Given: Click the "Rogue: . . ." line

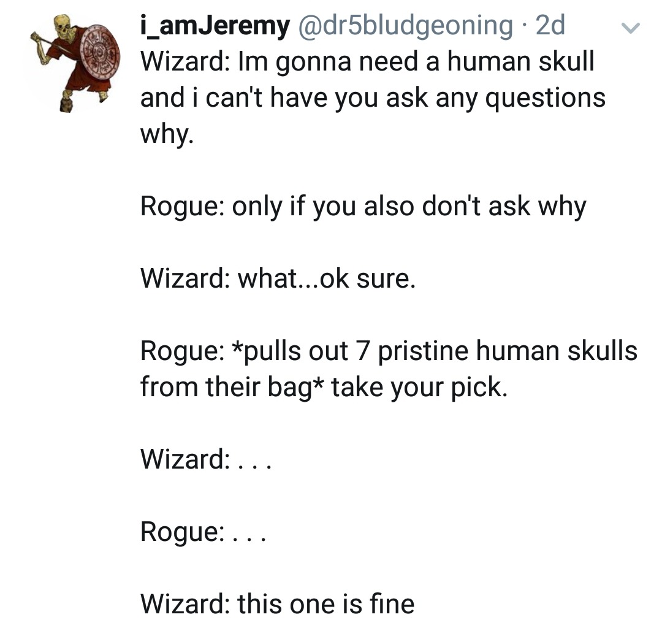Looking at the screenshot, I should 203,532.
